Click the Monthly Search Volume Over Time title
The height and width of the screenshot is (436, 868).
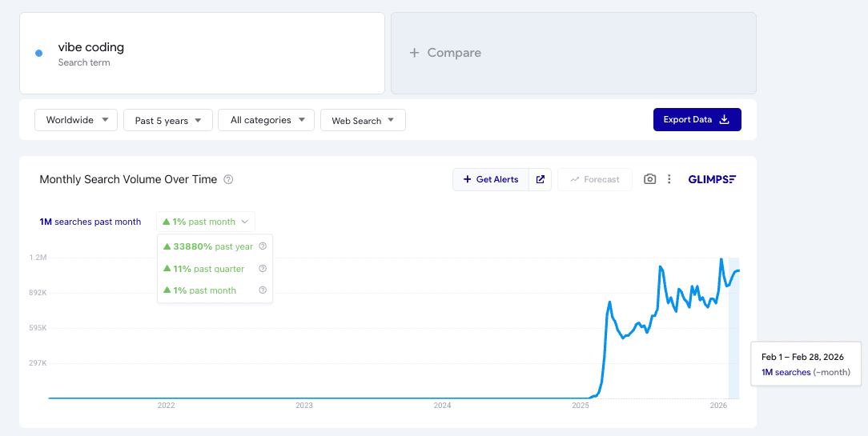128,179
